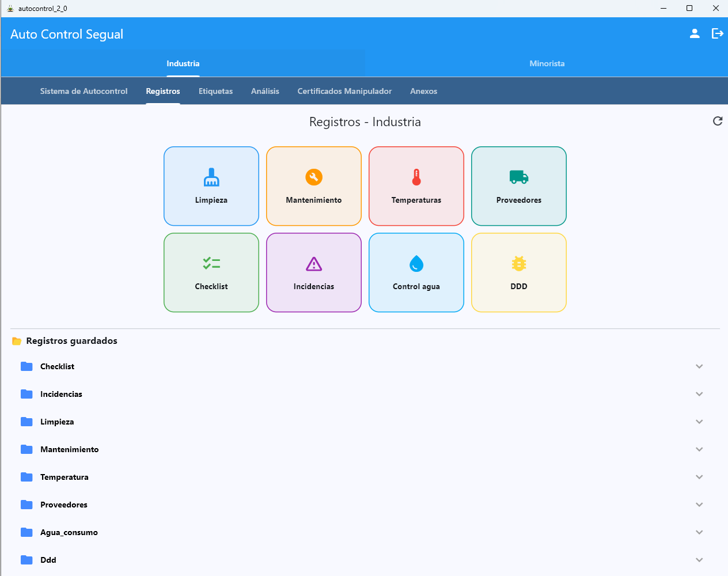The width and height of the screenshot is (728, 576).
Task: Open the Etiquetas tab
Action: click(216, 91)
